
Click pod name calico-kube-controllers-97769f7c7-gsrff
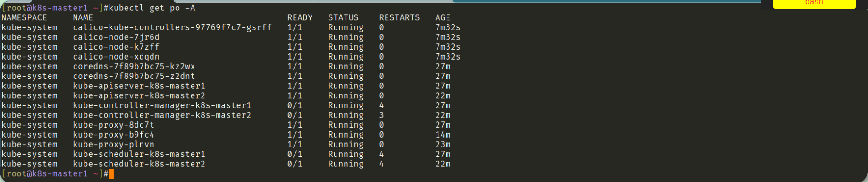(x=172, y=27)
